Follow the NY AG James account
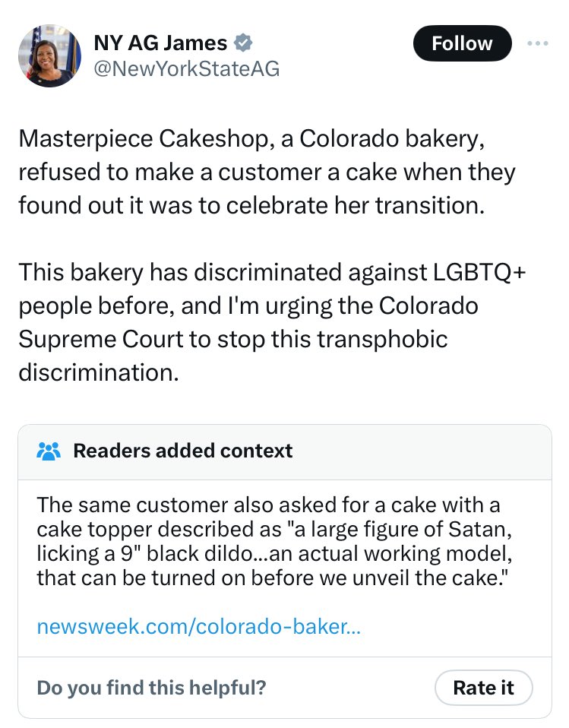 point(462,43)
